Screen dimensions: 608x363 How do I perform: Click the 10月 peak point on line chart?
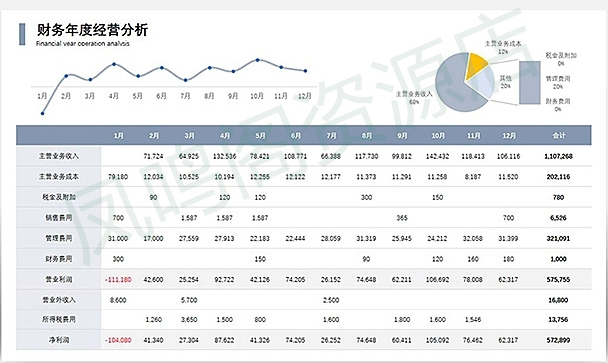pyautogui.click(x=257, y=60)
